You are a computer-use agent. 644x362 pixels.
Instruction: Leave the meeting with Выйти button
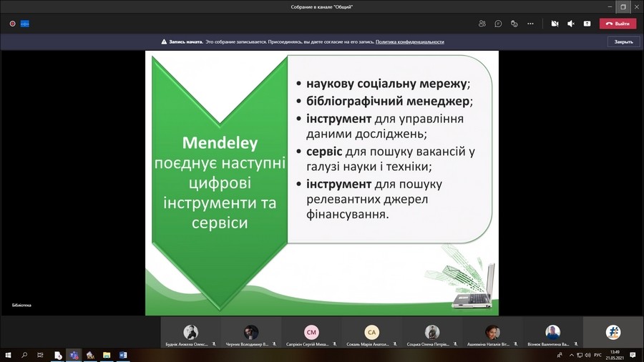(618, 24)
